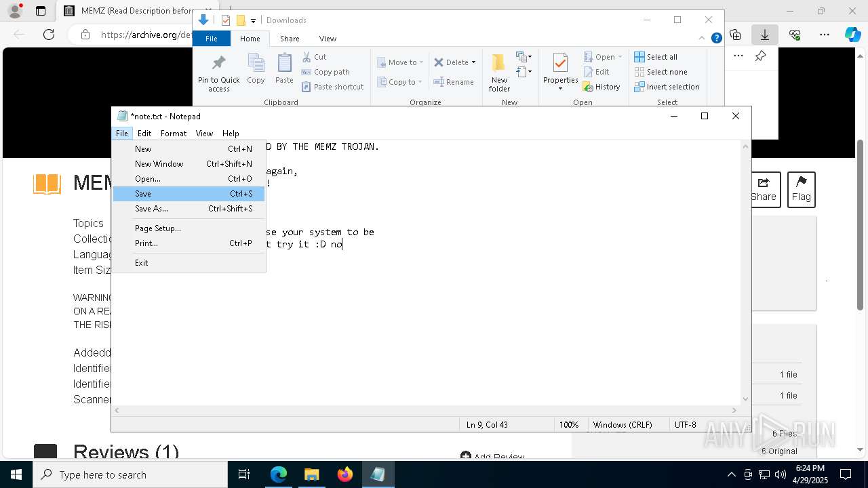
Task: Click Notepad vertical scrollbar down arrow
Action: tap(745, 399)
